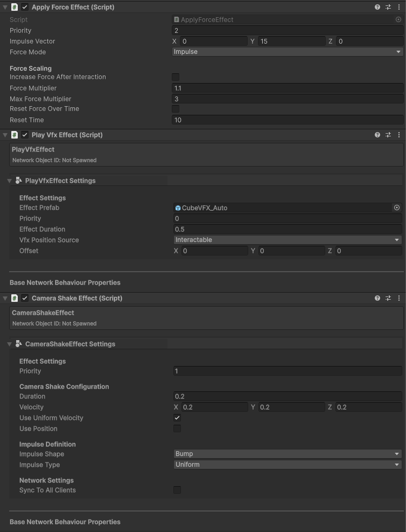Enable Sync To All Clients checkbox
Screen dimensions: 406x532
(x=177, y=490)
